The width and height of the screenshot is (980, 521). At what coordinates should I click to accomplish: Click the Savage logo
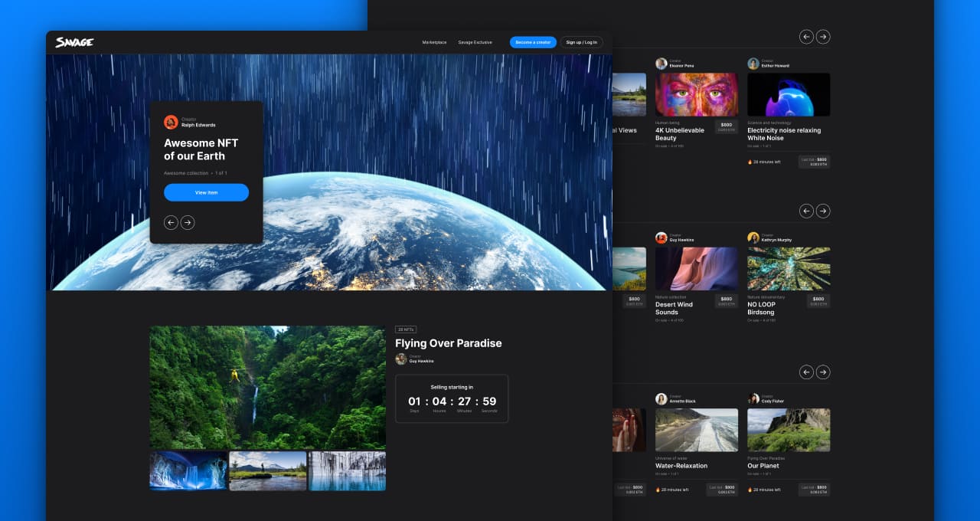(x=74, y=42)
